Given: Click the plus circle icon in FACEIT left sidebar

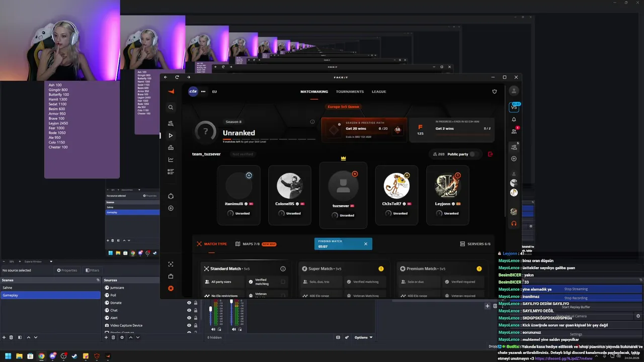Looking at the screenshot, I should (171, 208).
